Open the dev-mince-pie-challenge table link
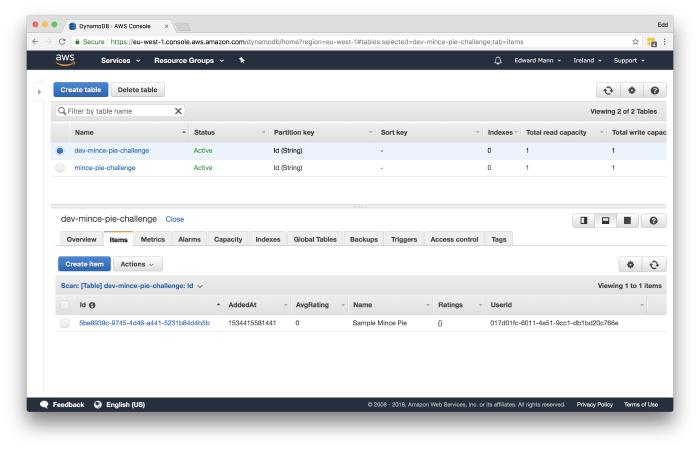 pyautogui.click(x=112, y=151)
